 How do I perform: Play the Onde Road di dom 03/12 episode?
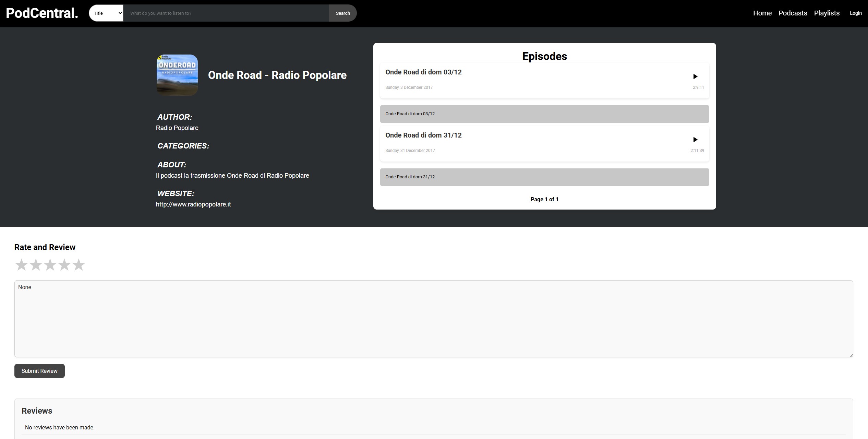point(695,76)
